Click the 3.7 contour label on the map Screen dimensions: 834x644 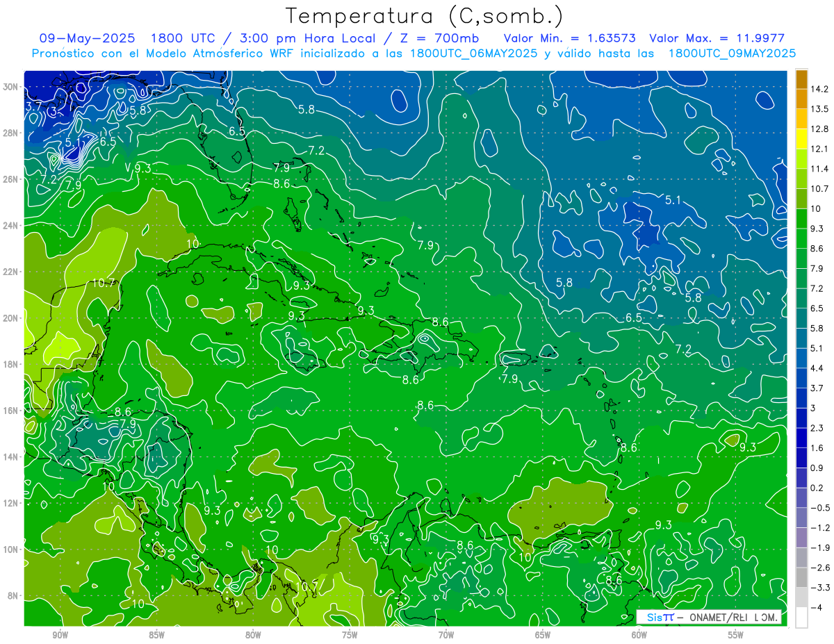(x=33, y=106)
